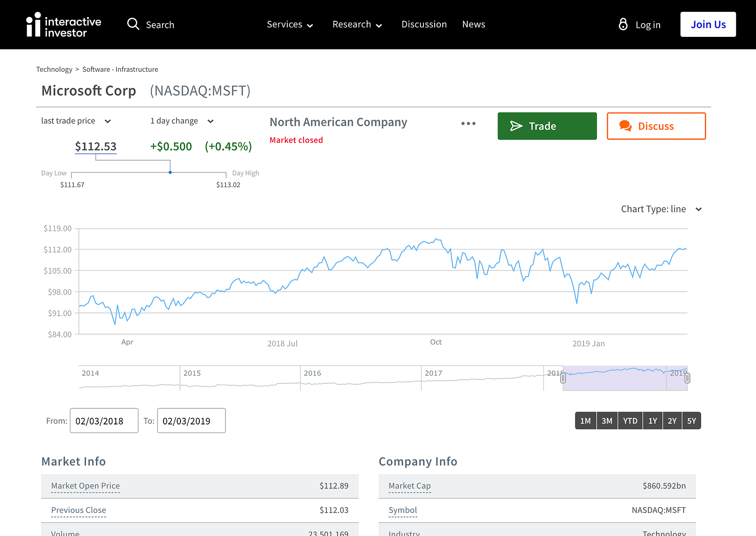The width and height of the screenshot is (756, 536).
Task: Click the paper plane icon on Trade
Action: click(x=516, y=126)
